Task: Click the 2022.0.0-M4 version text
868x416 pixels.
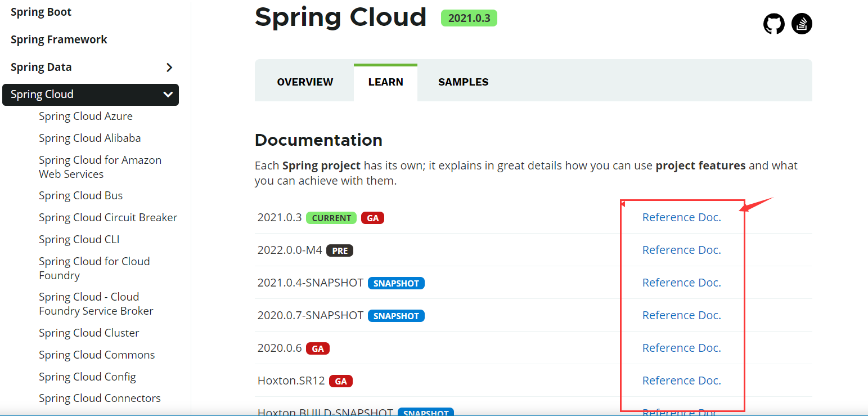Action: [x=290, y=250]
